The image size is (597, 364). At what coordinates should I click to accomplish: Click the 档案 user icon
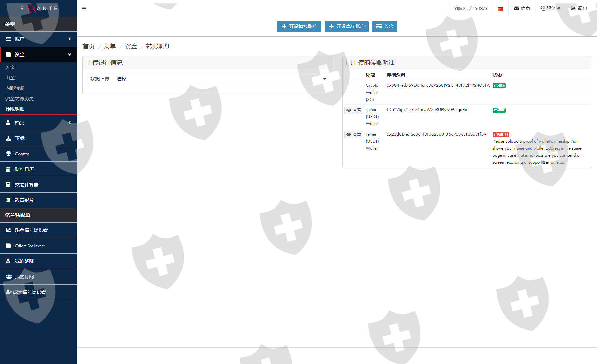pyautogui.click(x=8, y=123)
